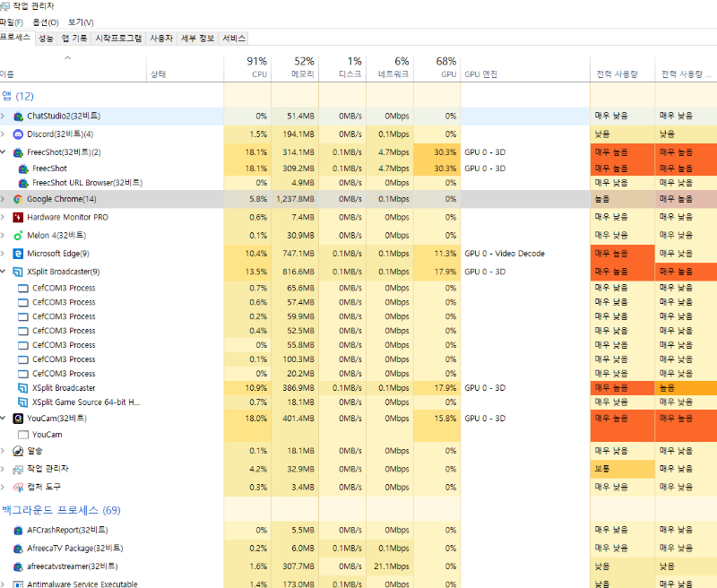Switch to the 시작프로그램 tab
This screenshot has height=588, width=717.
pos(118,39)
